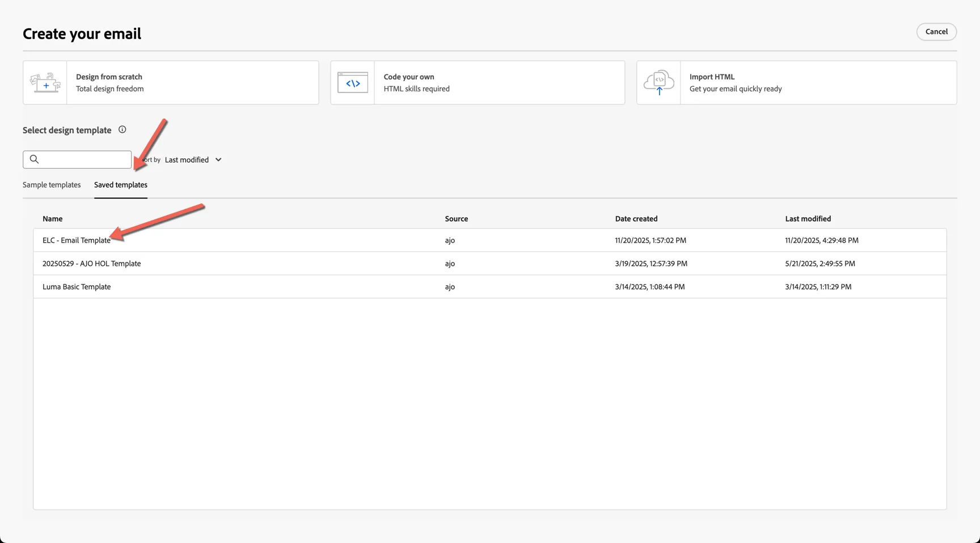Open the Sort by Last modified dropdown
Image resolution: width=980 pixels, height=543 pixels.
(x=193, y=160)
